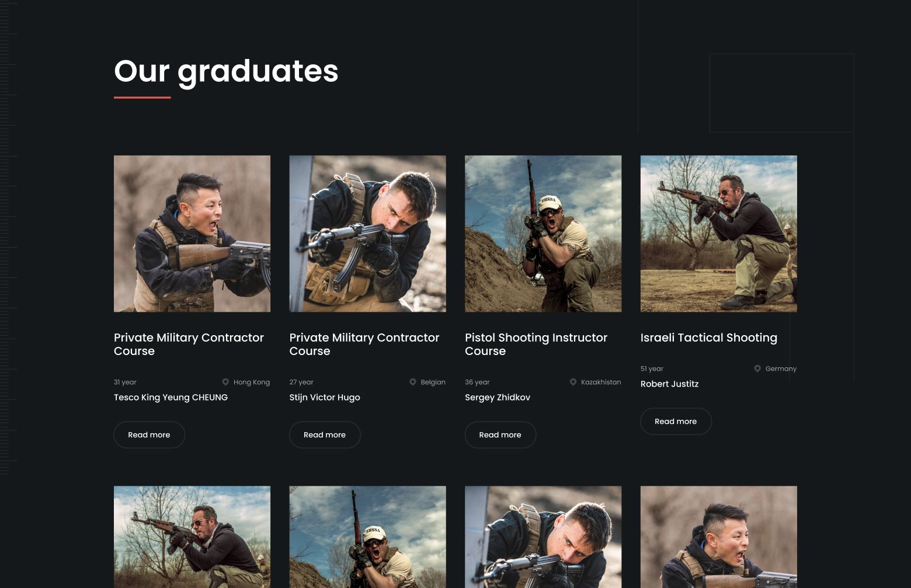The height and width of the screenshot is (588, 911).
Task: Click the location pin beside Belgian
Action: pyautogui.click(x=413, y=382)
